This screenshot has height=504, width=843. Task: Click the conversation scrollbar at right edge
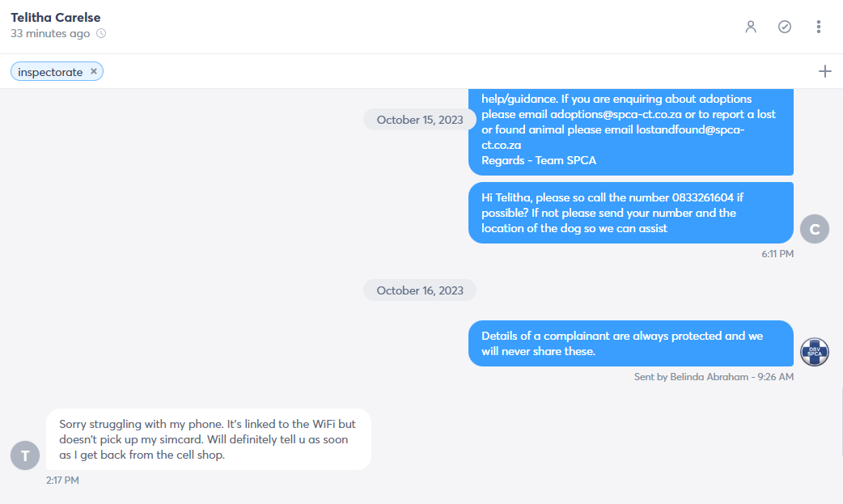pos(841,421)
